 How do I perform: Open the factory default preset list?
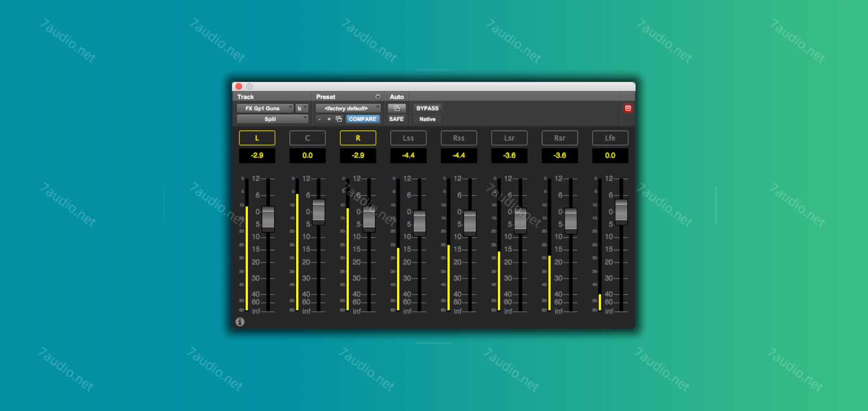coord(348,108)
